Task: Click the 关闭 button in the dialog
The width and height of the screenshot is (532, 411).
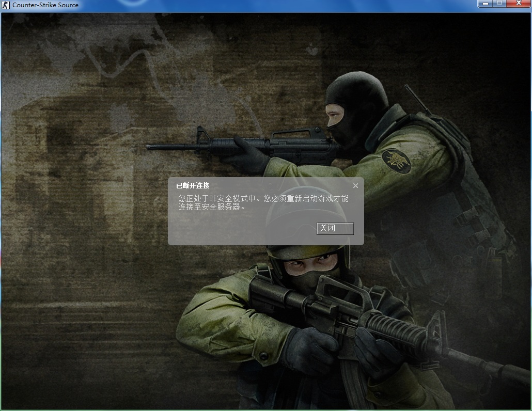Action: point(335,228)
